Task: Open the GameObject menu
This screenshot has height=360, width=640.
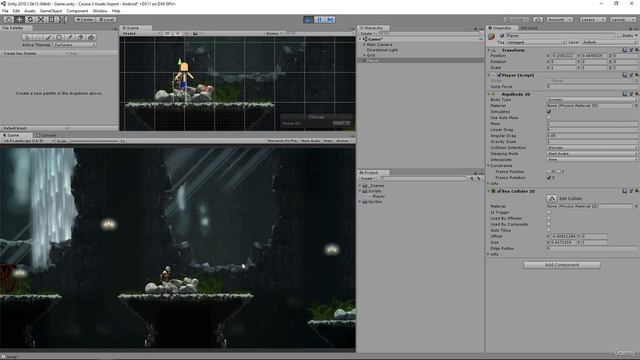Action: [51, 11]
